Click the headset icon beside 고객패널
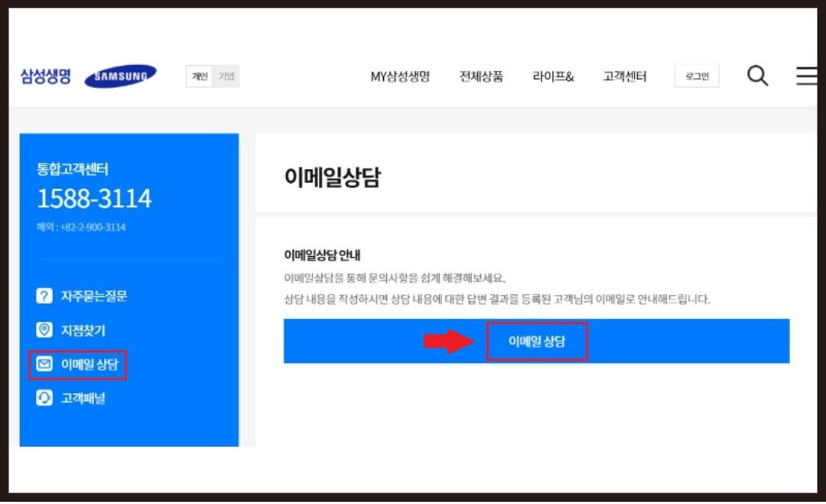Screen dimensions: 826x504 (44, 398)
